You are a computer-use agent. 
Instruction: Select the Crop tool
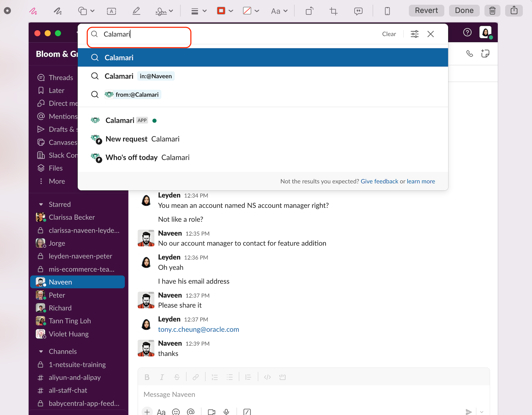pyautogui.click(x=334, y=11)
